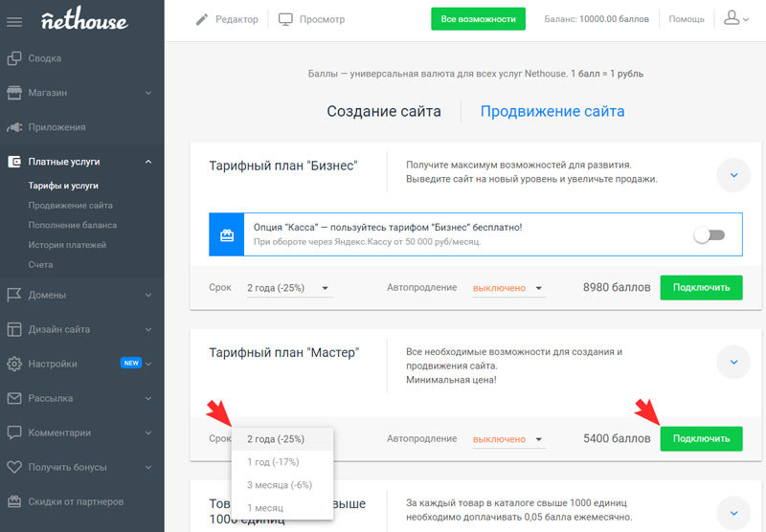This screenshot has height=532, width=766.
Task: Click the monitor Просмотр icon
Action: tap(285, 19)
